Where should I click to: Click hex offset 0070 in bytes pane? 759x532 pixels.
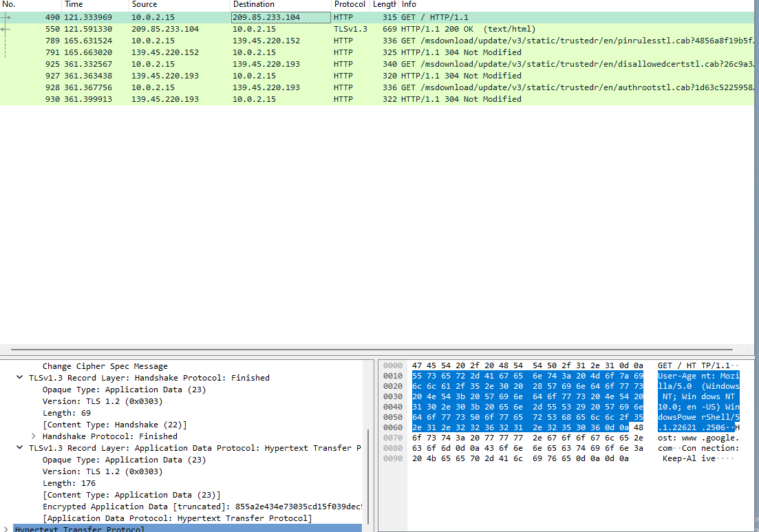pos(392,438)
